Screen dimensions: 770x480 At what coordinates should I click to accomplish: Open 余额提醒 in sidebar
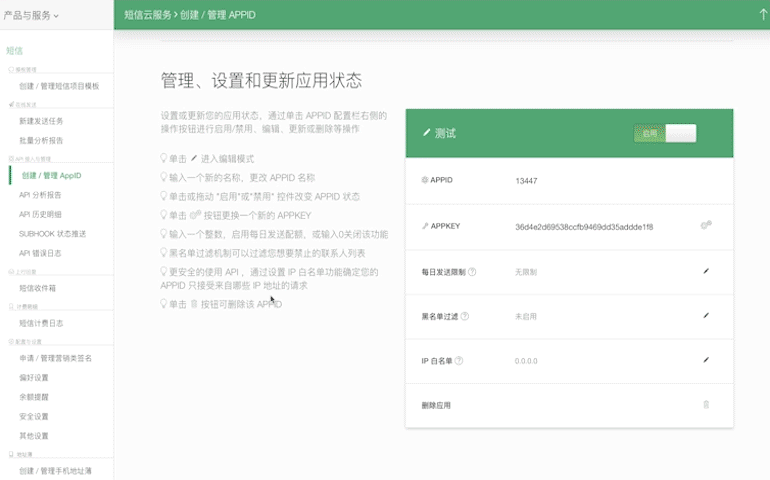point(33,397)
